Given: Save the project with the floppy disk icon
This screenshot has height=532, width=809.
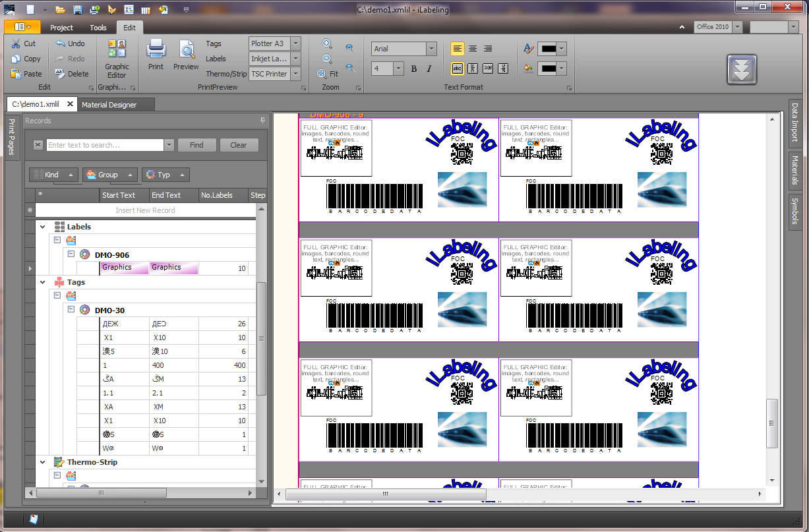Looking at the screenshot, I should (x=78, y=9).
